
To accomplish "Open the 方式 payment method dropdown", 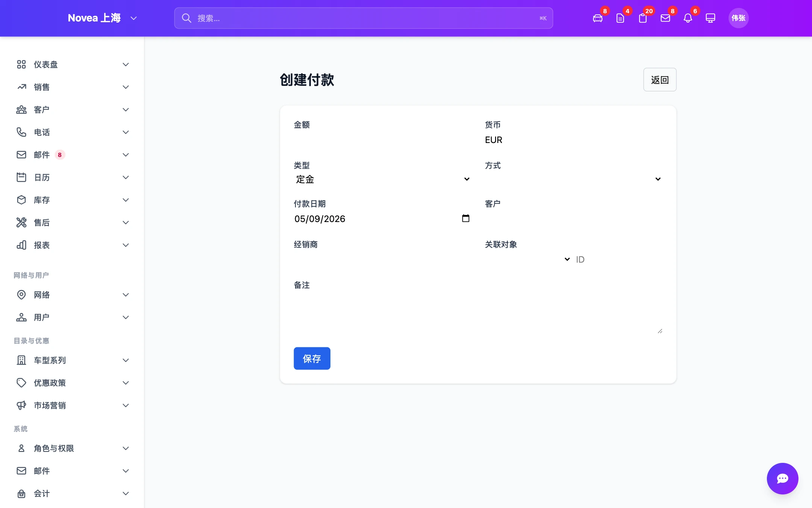I will [573, 179].
